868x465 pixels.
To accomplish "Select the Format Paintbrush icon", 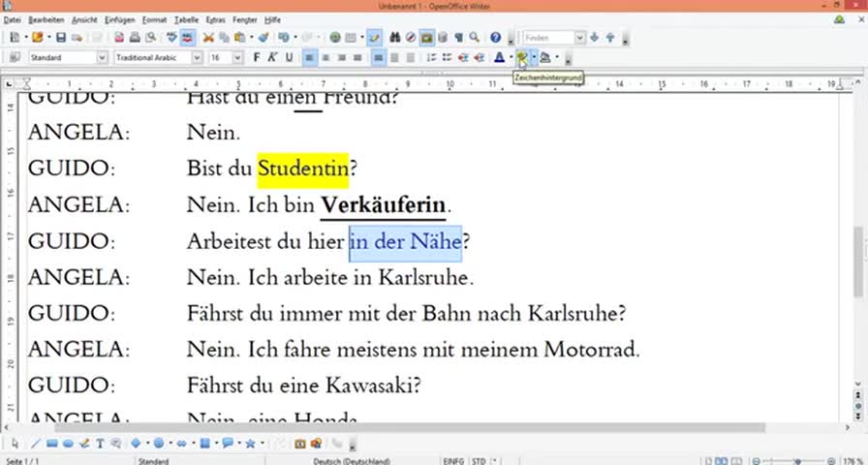I will click(x=263, y=38).
